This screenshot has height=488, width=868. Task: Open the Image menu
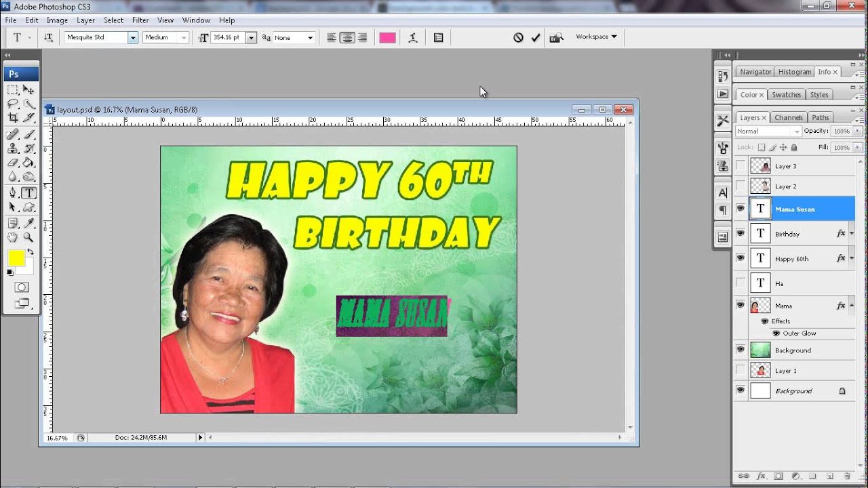pos(57,20)
